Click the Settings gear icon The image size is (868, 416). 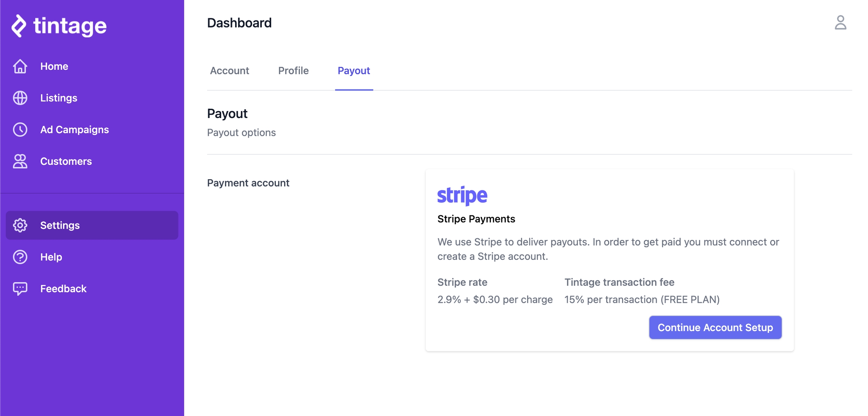(x=20, y=225)
